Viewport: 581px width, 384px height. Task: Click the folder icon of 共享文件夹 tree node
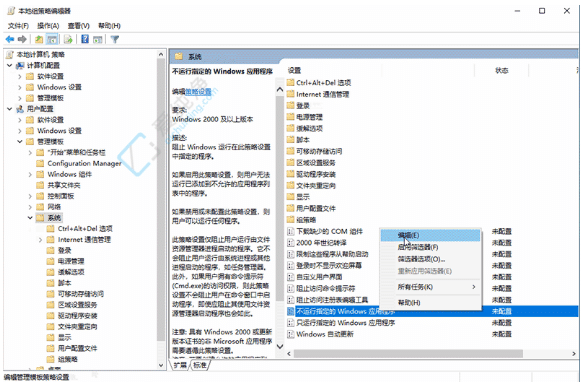point(40,185)
